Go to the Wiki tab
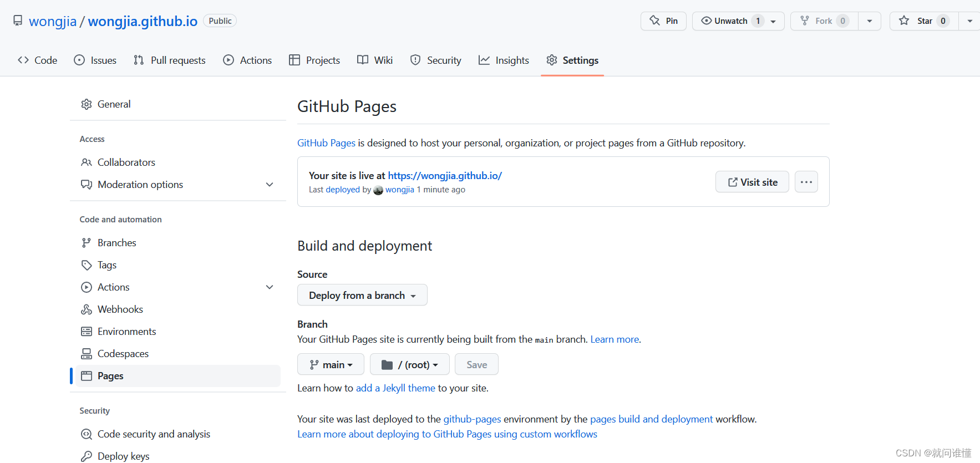This screenshot has height=463, width=980. (375, 60)
